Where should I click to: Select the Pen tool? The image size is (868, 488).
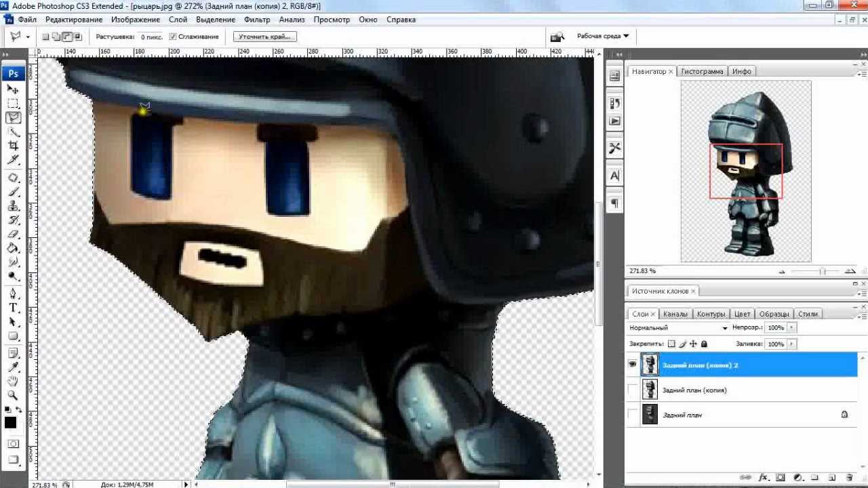[13, 293]
